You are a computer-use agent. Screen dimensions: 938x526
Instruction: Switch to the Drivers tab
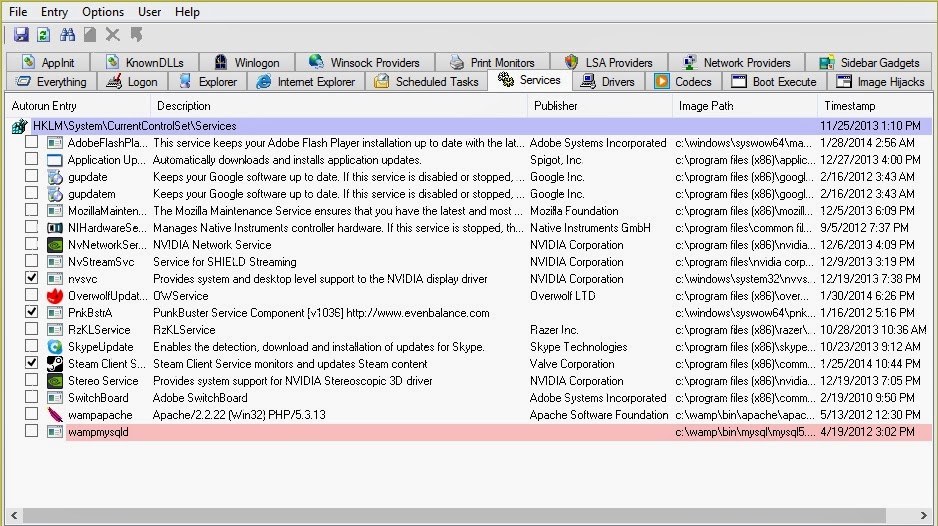click(608, 81)
